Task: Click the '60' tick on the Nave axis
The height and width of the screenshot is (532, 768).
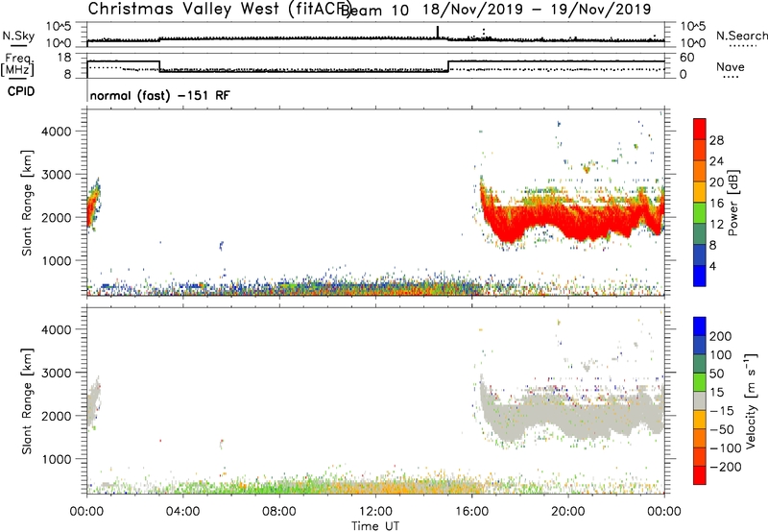Action: click(687, 58)
